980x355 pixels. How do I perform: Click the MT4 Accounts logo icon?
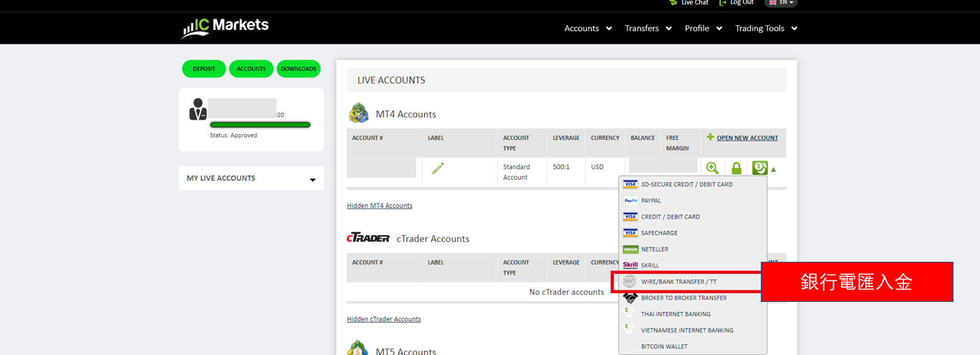(x=358, y=113)
